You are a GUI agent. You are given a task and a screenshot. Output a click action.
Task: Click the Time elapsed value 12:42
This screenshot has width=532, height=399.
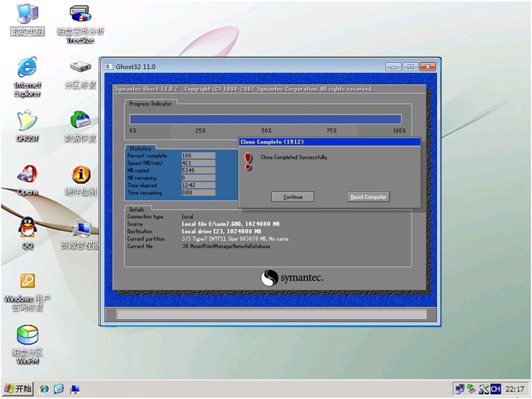point(198,185)
